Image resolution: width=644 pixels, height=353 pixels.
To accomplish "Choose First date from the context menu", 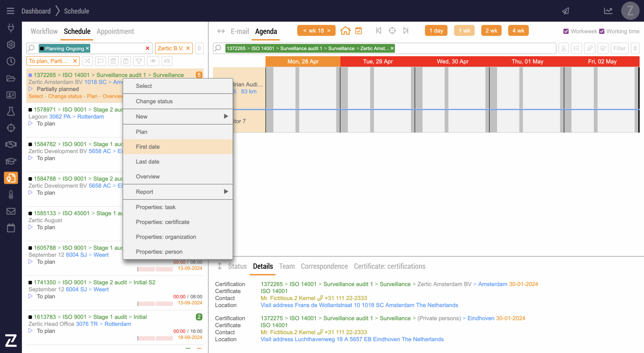I will pos(148,147).
